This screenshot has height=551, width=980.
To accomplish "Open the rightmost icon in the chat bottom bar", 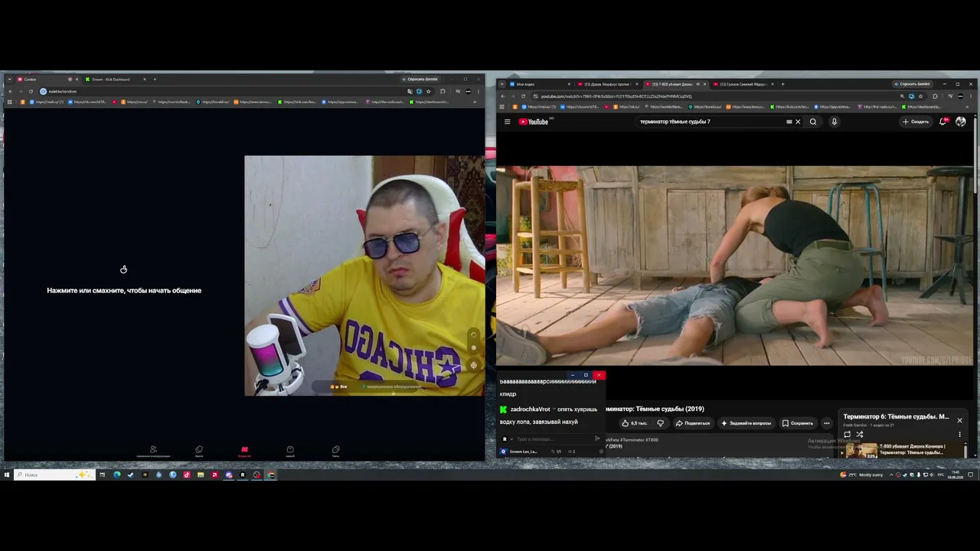I will (335, 452).
